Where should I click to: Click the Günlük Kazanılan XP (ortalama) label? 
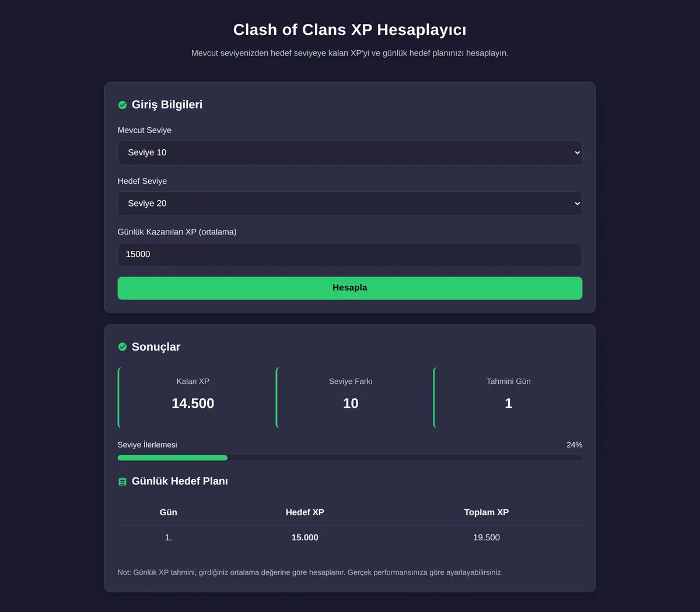tap(177, 232)
